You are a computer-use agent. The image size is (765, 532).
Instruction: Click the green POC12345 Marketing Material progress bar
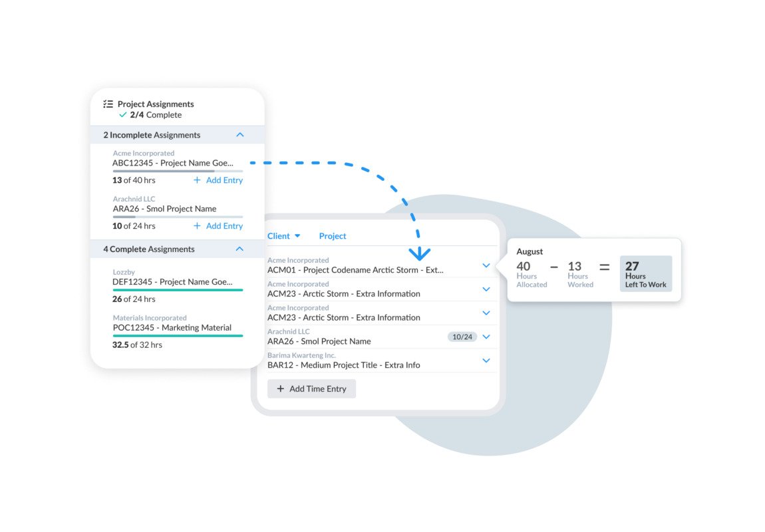178,336
